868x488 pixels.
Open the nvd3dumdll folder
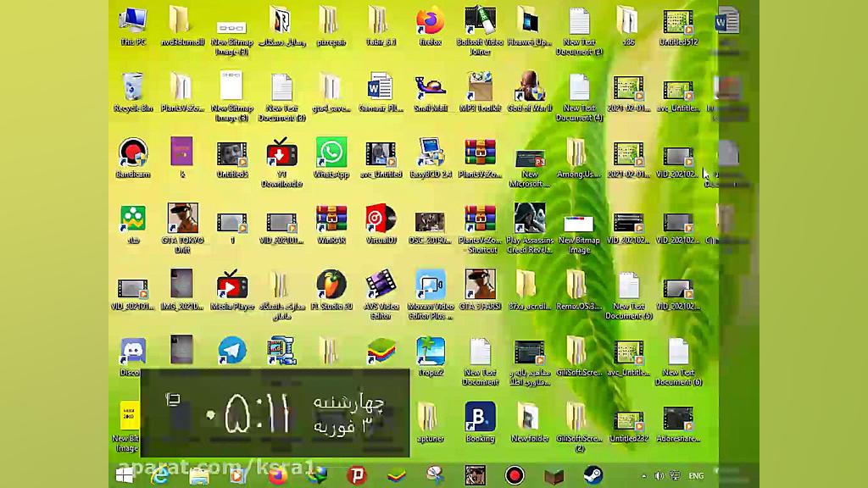point(182,26)
